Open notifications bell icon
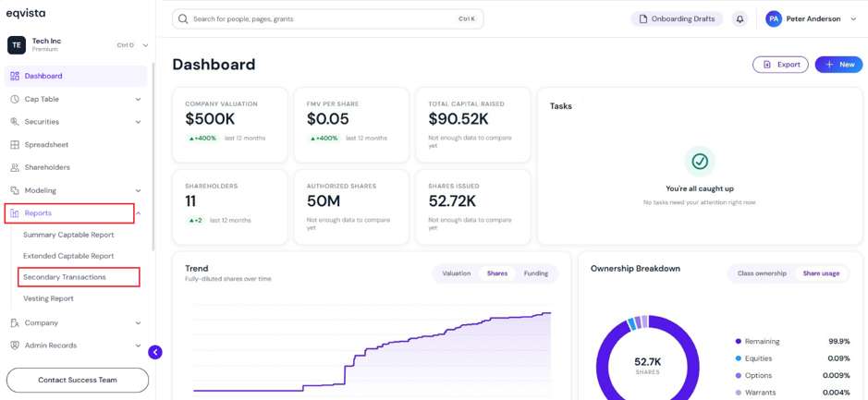This screenshot has height=400, width=868. (x=740, y=18)
